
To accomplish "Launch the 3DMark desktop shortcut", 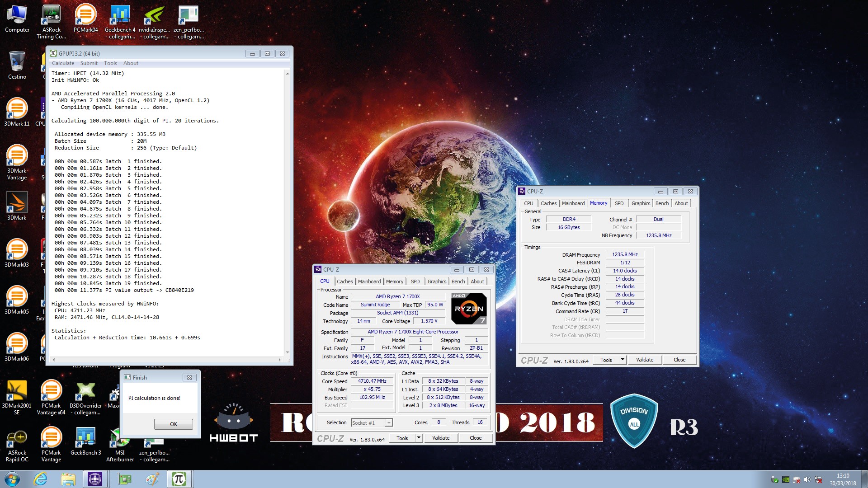I will (17, 206).
